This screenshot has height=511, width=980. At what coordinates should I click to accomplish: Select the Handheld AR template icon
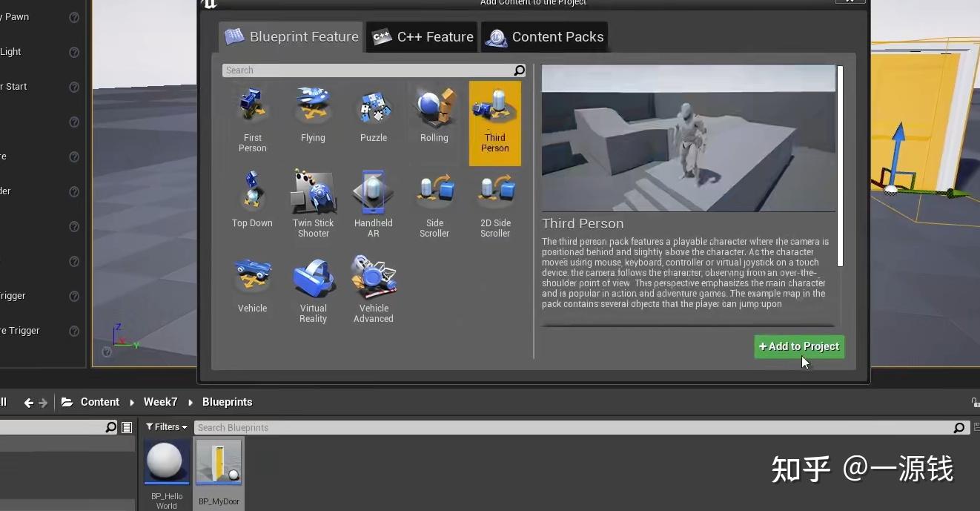[374, 191]
